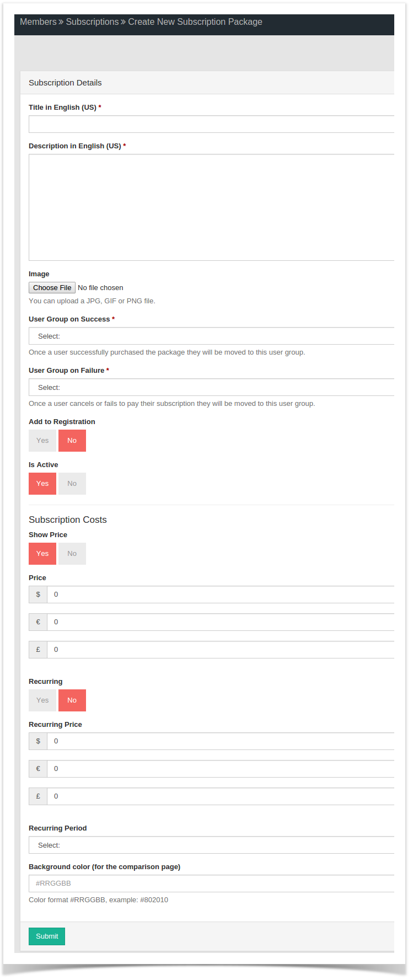Set Is Active to No
Screen dimensions: 413x980
(x=72, y=484)
